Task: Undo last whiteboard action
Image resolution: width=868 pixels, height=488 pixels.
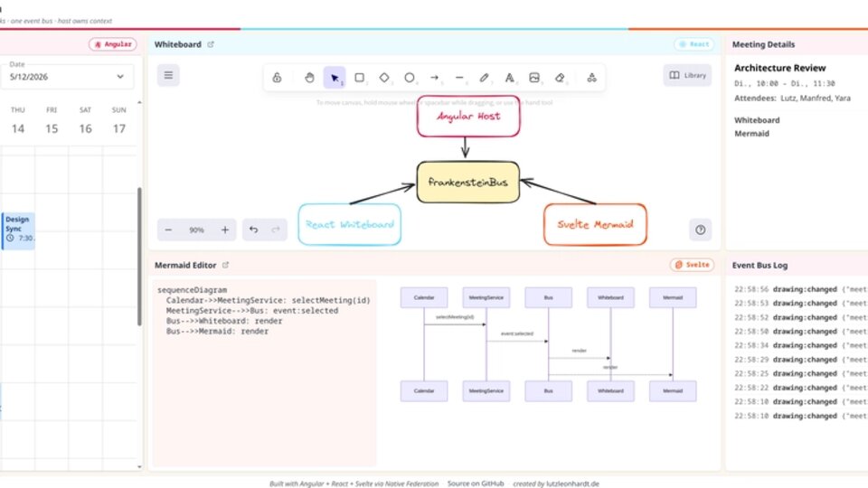Action: pos(253,230)
